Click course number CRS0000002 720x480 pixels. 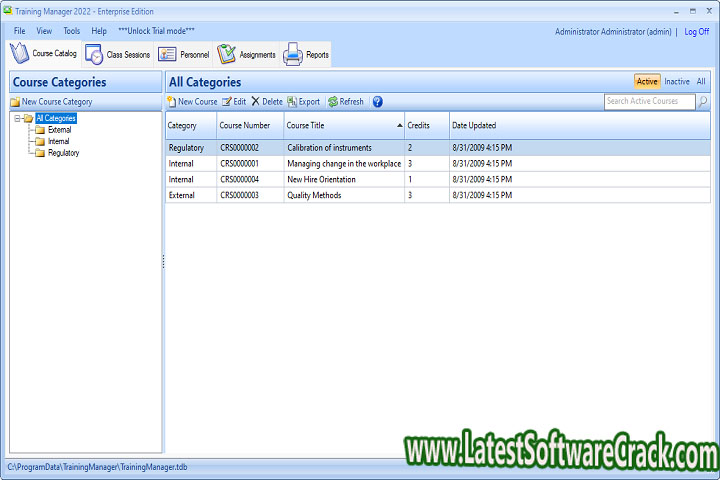240,148
